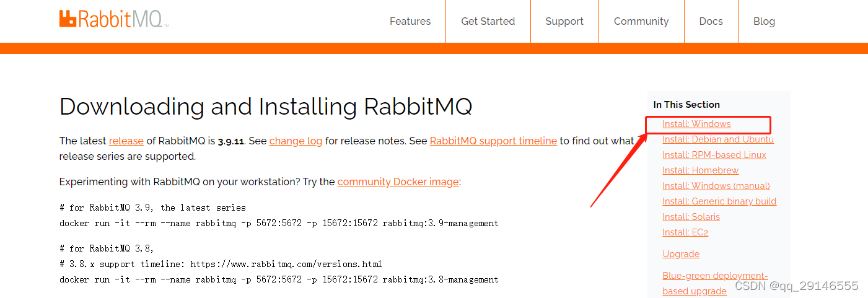The image size is (868, 298).
Task: Open the Get Started page
Action: 488,21
